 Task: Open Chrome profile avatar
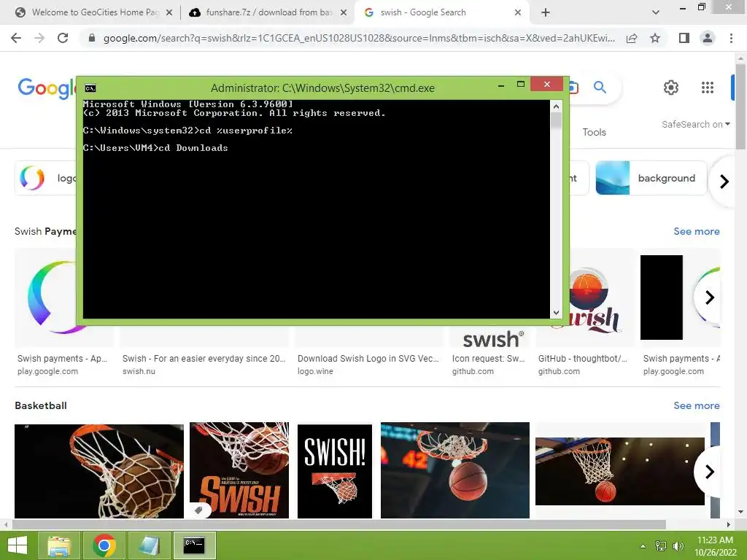708,38
